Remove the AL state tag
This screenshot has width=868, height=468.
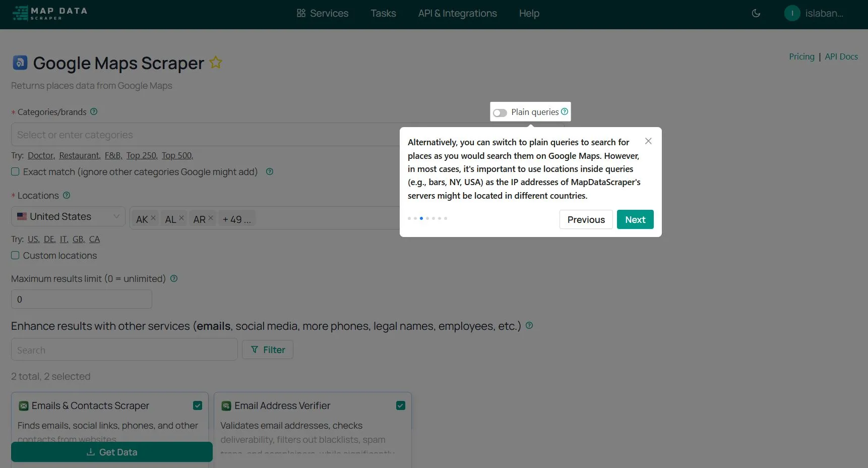181,218
